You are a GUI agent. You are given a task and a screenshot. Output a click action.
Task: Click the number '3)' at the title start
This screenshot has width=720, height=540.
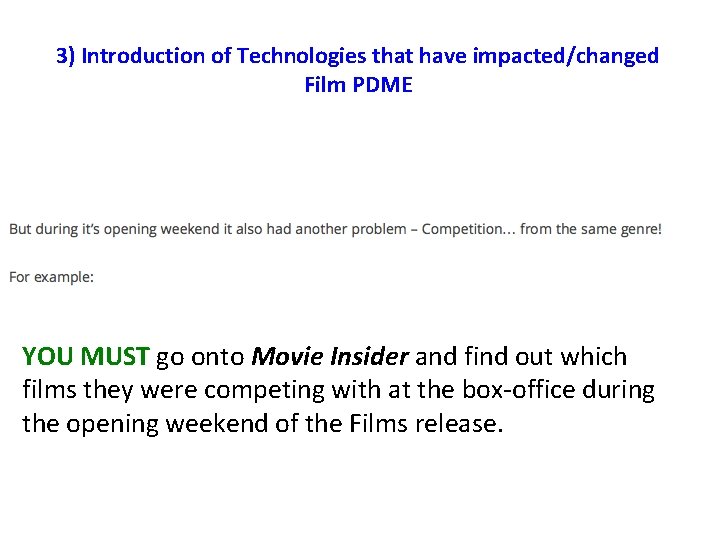[66, 56]
